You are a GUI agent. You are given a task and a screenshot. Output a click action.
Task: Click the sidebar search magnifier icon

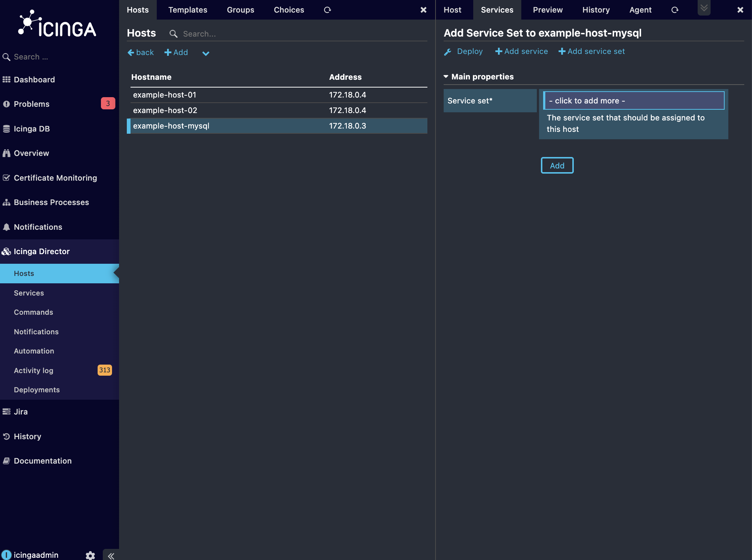[x=6, y=57]
